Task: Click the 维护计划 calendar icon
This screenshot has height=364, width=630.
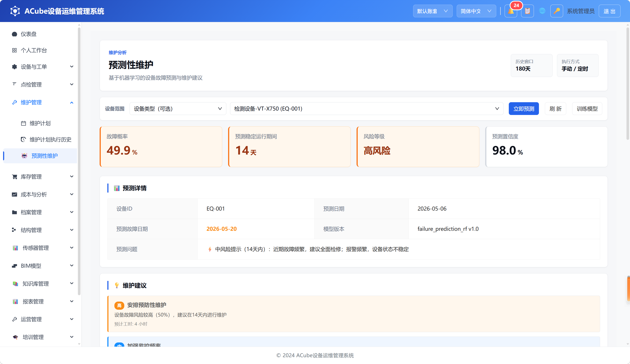Action: tap(24, 123)
